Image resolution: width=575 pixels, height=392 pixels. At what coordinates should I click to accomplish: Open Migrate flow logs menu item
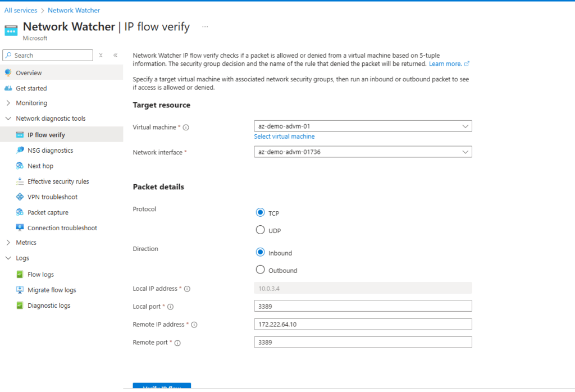[x=52, y=290]
